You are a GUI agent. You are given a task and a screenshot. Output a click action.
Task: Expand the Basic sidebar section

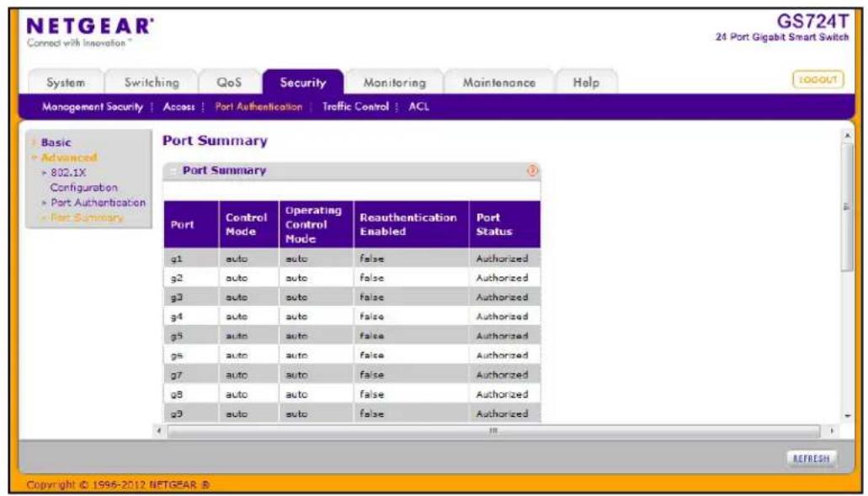click(56, 142)
